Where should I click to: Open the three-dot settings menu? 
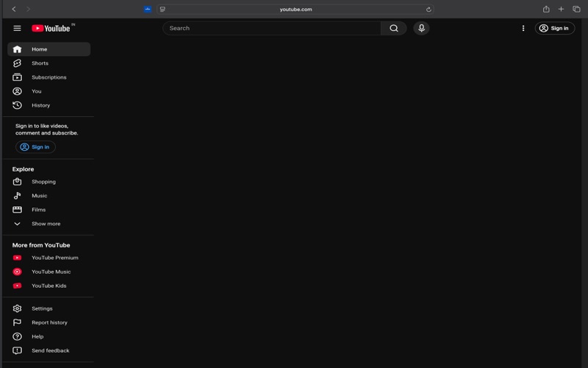point(523,28)
